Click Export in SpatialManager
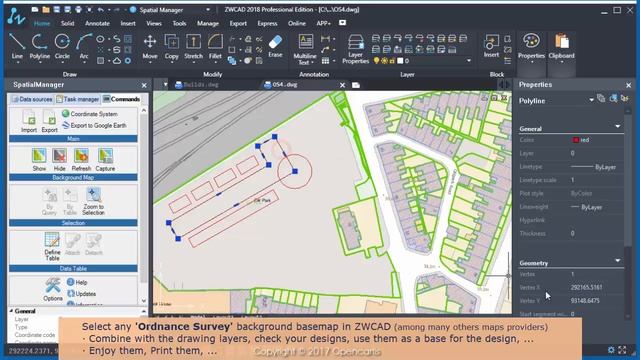Viewport: 640px width, 360px height. [x=49, y=121]
